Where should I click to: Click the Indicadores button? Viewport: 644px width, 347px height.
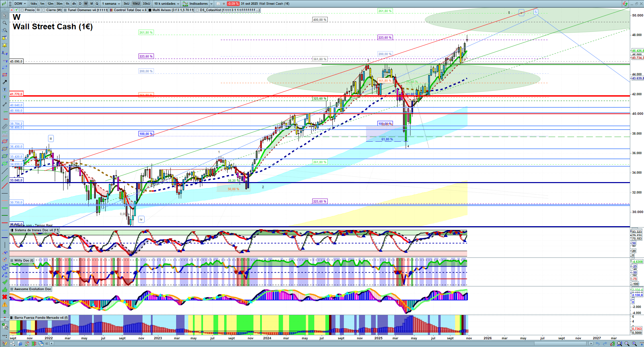[x=195, y=4]
